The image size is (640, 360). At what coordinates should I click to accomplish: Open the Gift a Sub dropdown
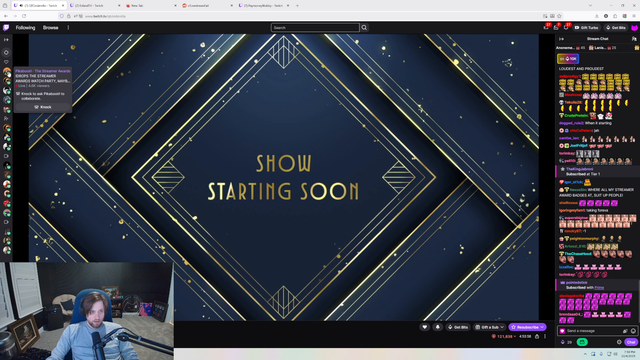coord(489,327)
